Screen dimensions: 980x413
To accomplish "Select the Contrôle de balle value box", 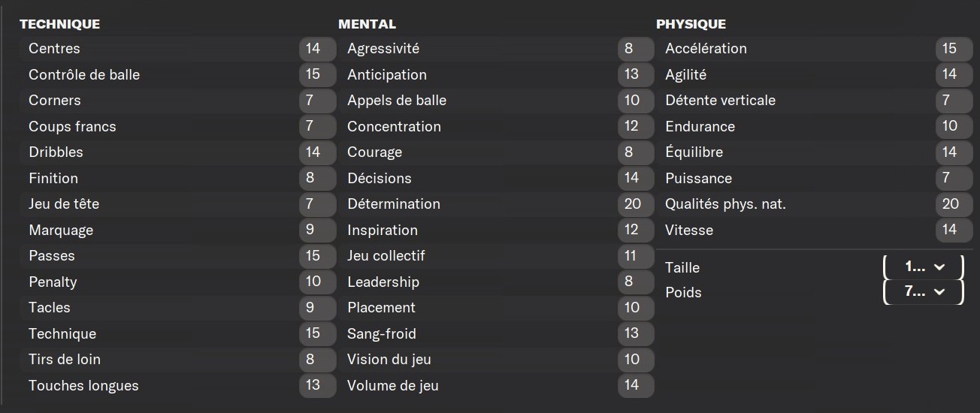I will pos(317,74).
